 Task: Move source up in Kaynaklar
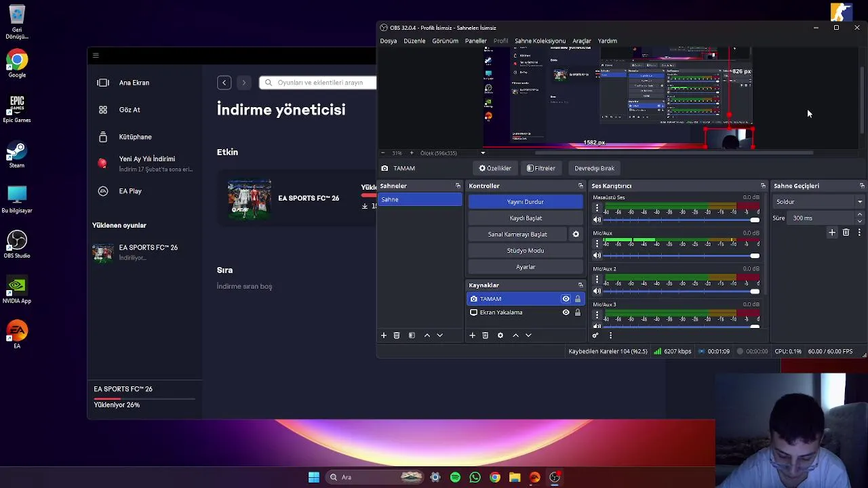point(516,335)
